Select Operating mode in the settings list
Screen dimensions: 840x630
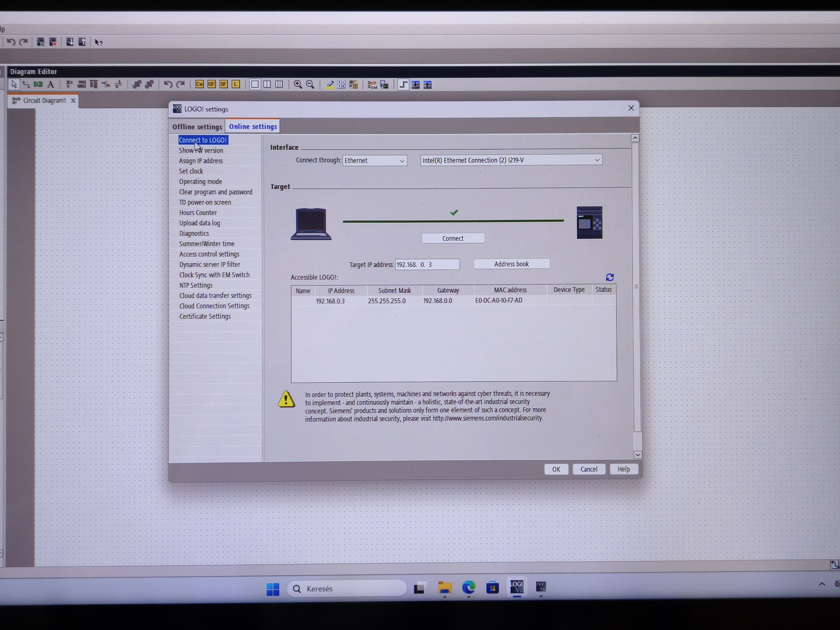[200, 182]
